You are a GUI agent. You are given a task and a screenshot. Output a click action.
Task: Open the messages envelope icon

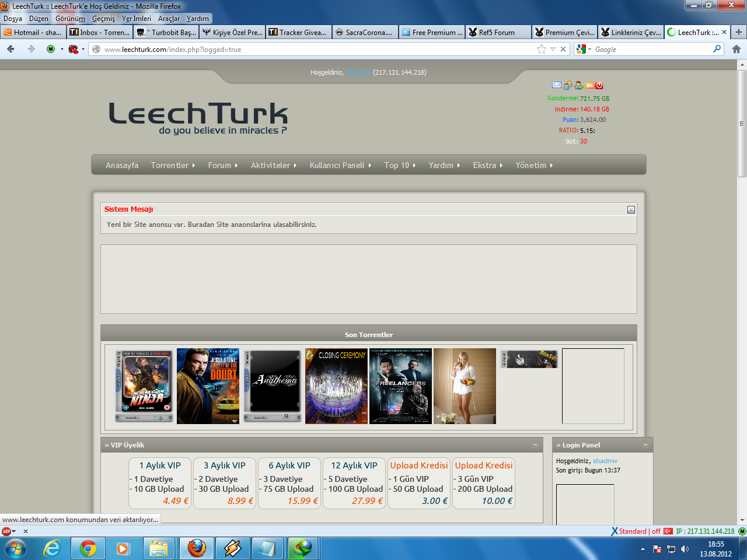[x=556, y=85]
